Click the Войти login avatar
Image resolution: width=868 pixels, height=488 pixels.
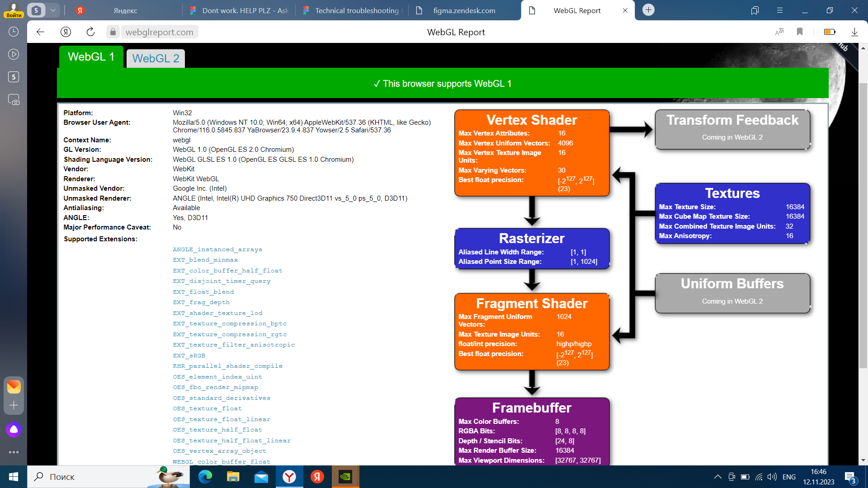tap(14, 10)
